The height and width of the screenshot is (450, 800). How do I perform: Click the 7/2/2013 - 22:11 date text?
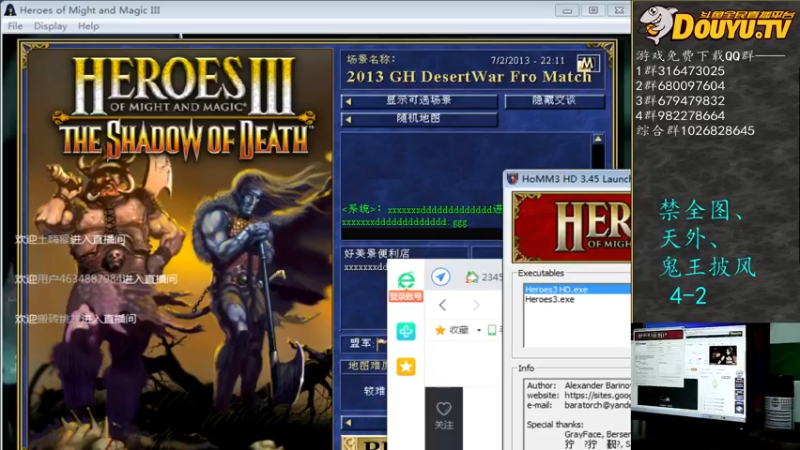coord(528,61)
